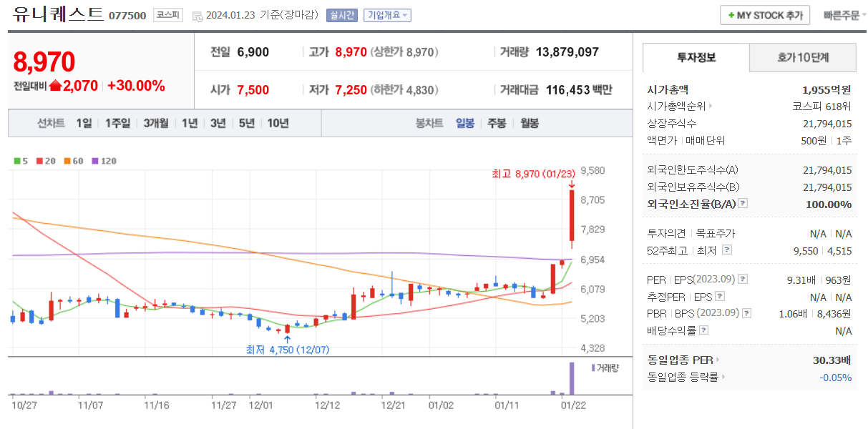The width and height of the screenshot is (868, 429).
Task: Select the 3년 line chart period
Action: pyautogui.click(x=218, y=123)
